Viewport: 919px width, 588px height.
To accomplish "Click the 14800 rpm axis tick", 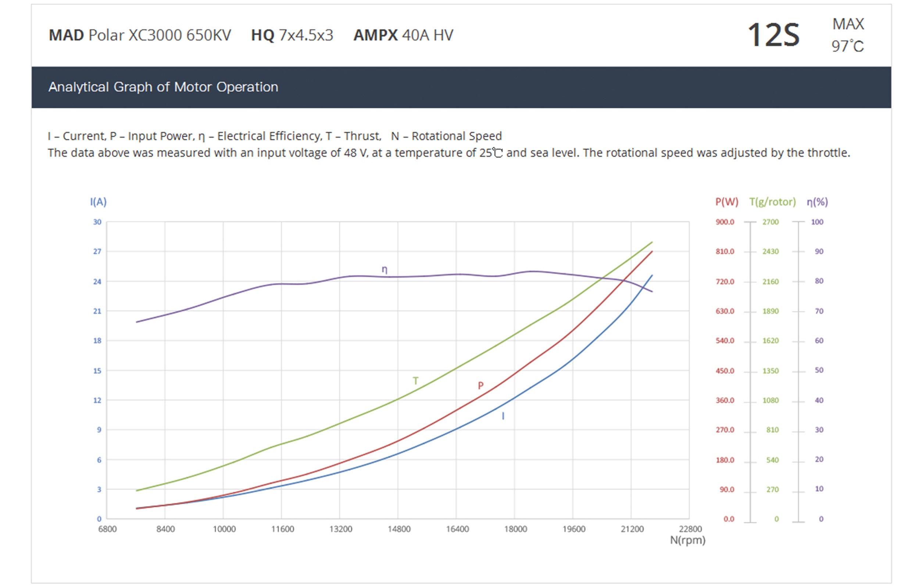I will pos(398,529).
